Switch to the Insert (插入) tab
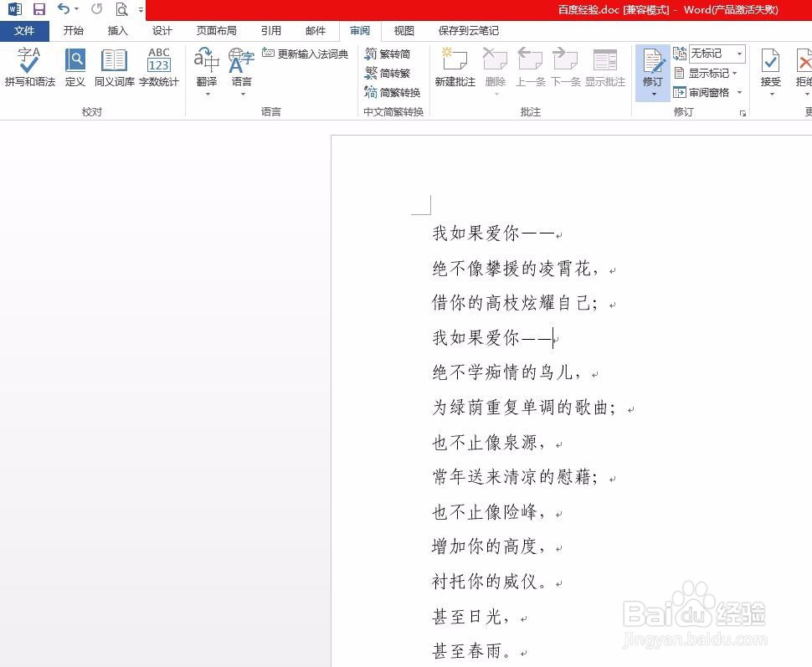The width and height of the screenshot is (812, 667). pyautogui.click(x=117, y=31)
